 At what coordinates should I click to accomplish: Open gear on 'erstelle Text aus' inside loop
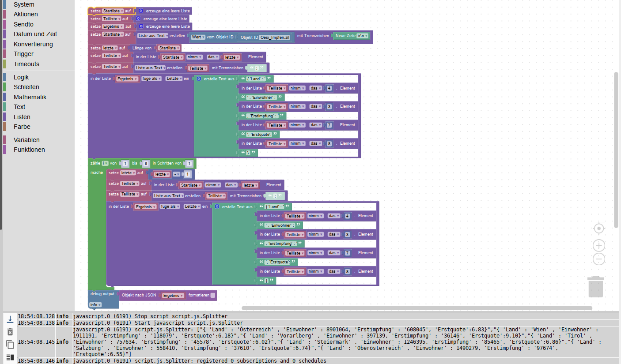click(x=217, y=206)
